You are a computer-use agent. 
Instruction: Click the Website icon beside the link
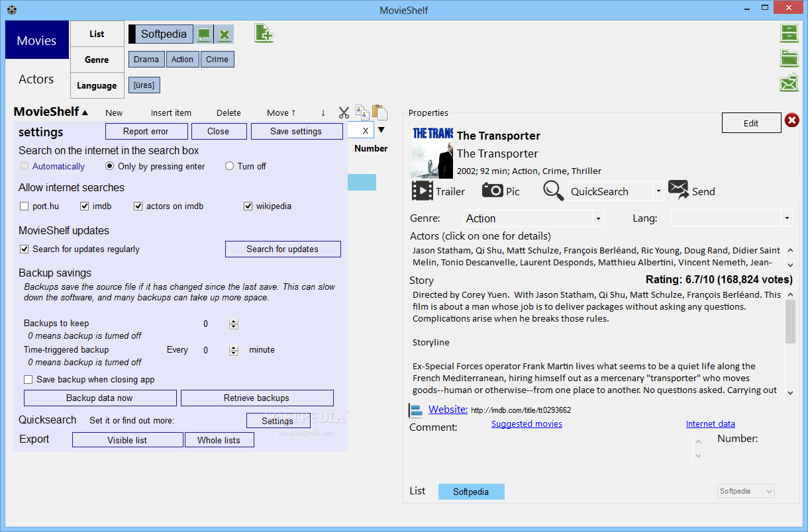coord(416,410)
